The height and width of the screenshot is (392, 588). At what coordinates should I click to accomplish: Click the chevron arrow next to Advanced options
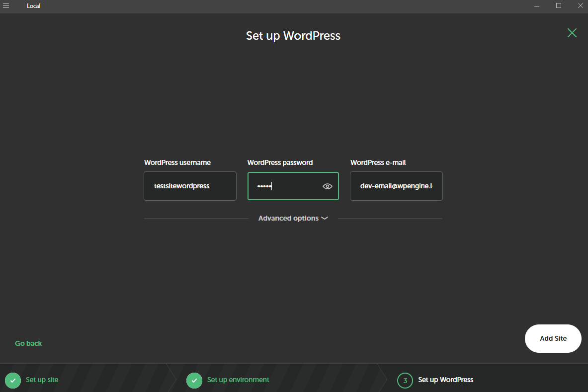(325, 218)
